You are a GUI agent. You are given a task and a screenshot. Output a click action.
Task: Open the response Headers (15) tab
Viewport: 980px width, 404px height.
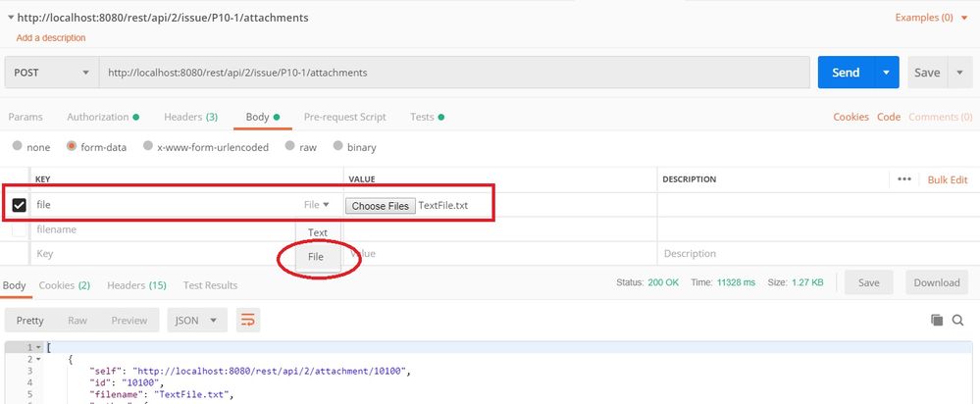click(x=136, y=285)
